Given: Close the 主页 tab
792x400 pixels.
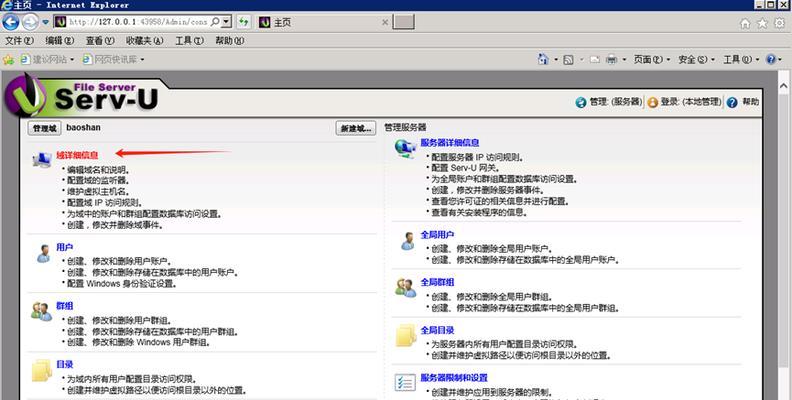Looking at the screenshot, I should 385,22.
